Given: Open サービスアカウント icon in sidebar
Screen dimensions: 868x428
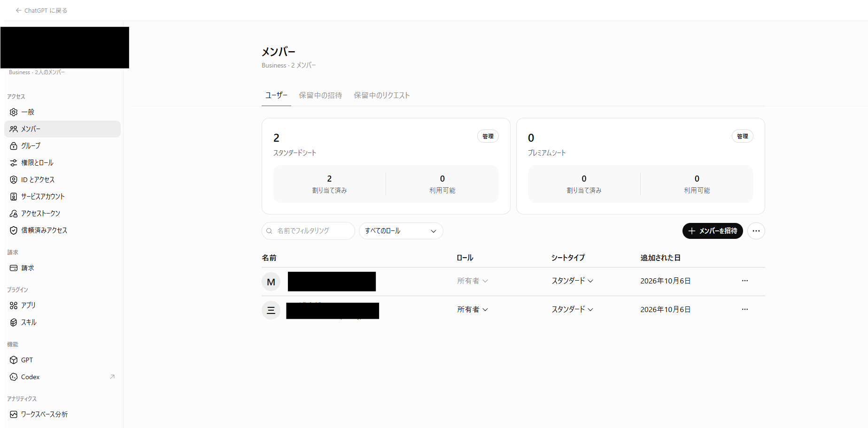Looking at the screenshot, I should click(14, 197).
